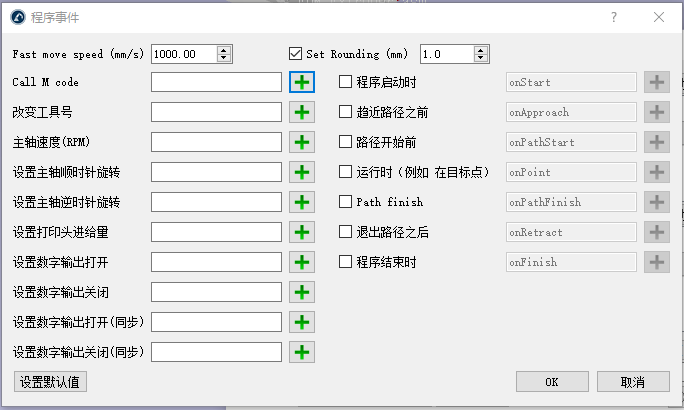
Task: Add the 设置主轴顺时针旋转 event
Action: [x=302, y=172]
